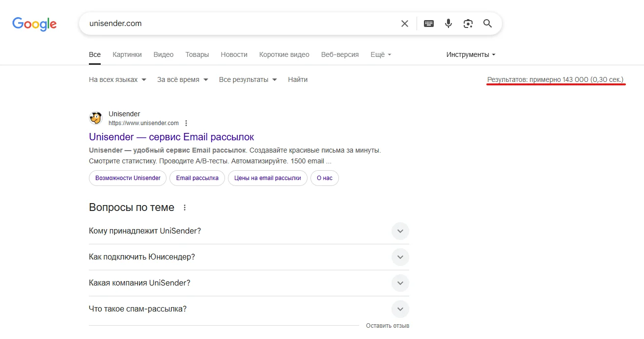Viewport: 644px width, 339px height.
Task: Expand question Как подключить Юнисендер?
Action: click(400, 257)
